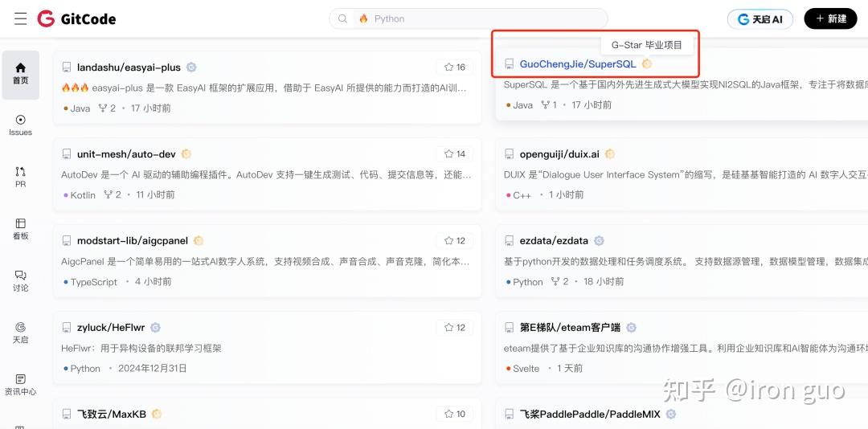Viewport: 868px width, 429px height.
Task: Click badge icon beside landashu/easyai-plus
Action: point(191,67)
